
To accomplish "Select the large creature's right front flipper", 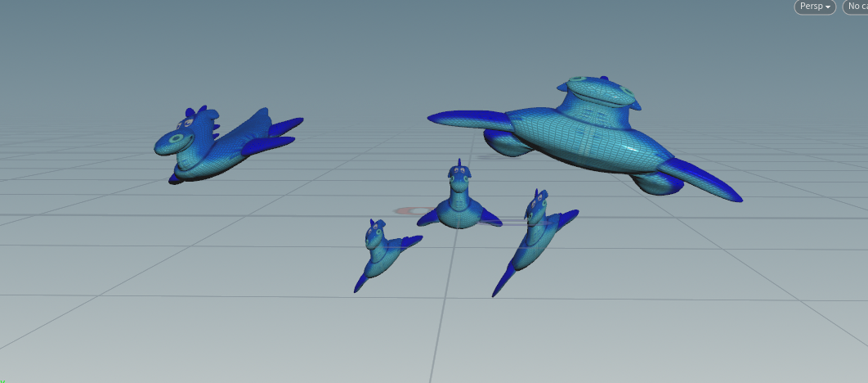I will [705, 182].
